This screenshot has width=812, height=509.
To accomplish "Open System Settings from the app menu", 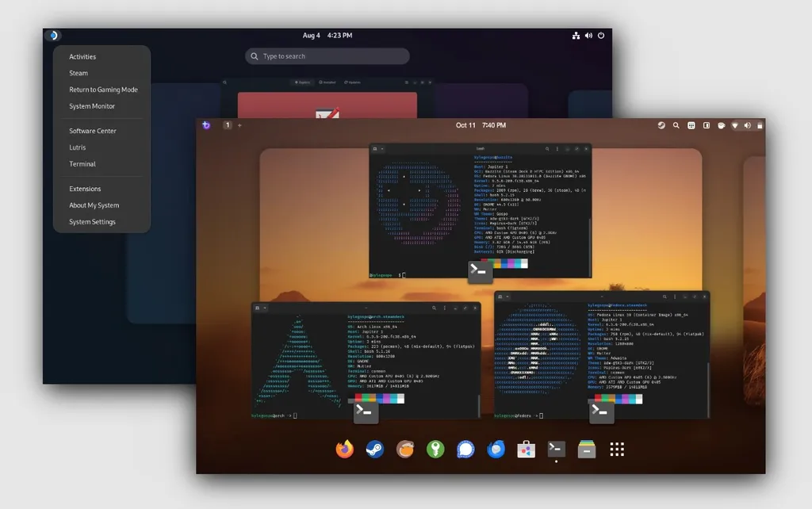I will [x=92, y=221].
